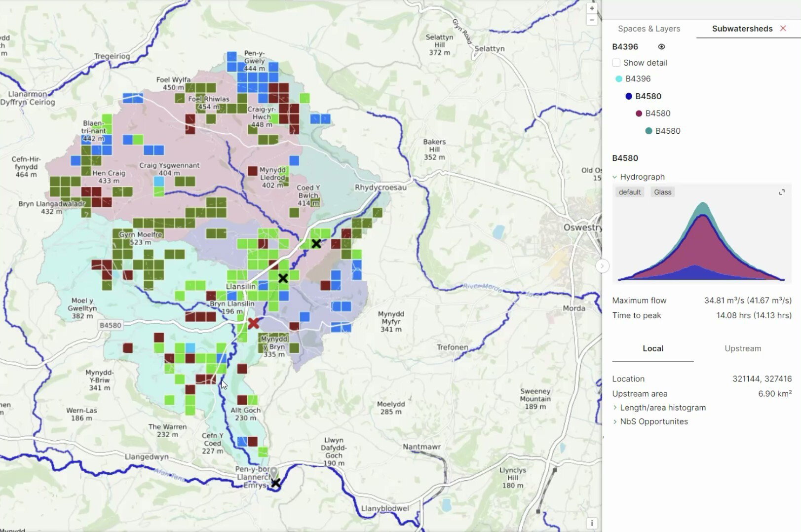Click the Rhydycroesau place label

point(381,188)
